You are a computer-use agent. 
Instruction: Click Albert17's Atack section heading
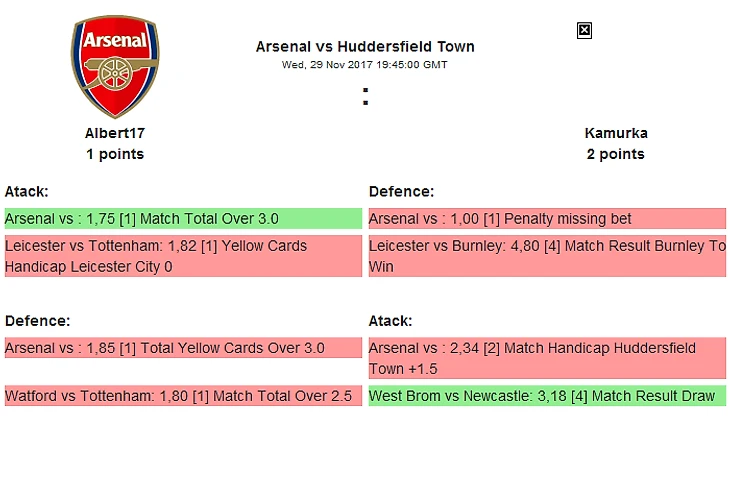click(x=27, y=191)
